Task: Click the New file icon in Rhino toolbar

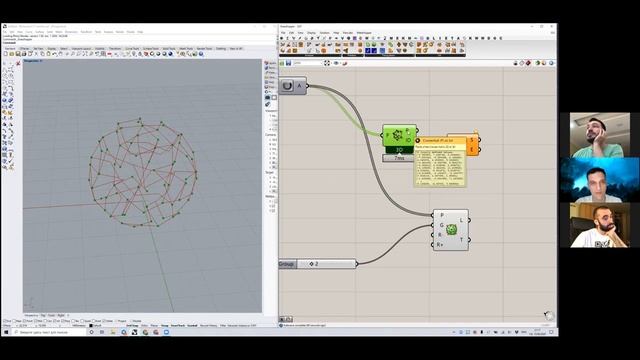Action: (x=6, y=54)
